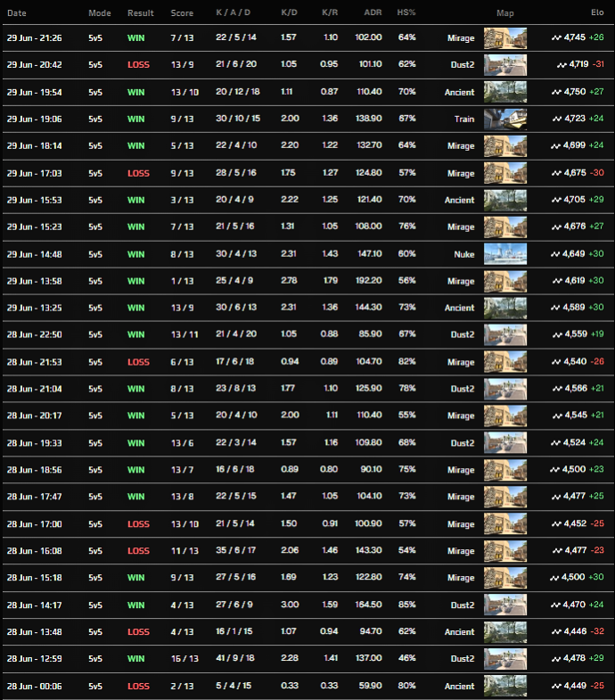Image resolution: width=615 pixels, height=700 pixels.
Task: Open Dust2 map thumbnail for 29 Jun 20:42
Action: point(505,65)
